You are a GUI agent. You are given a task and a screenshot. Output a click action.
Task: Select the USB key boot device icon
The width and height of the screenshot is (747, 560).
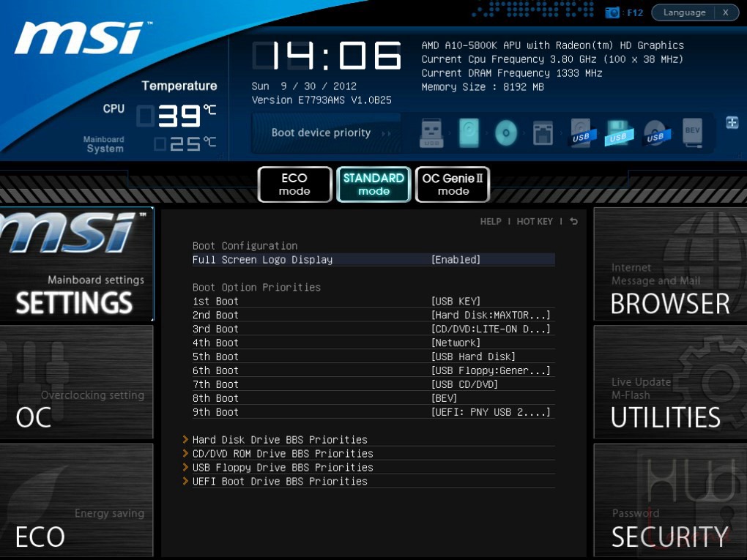tap(431, 132)
